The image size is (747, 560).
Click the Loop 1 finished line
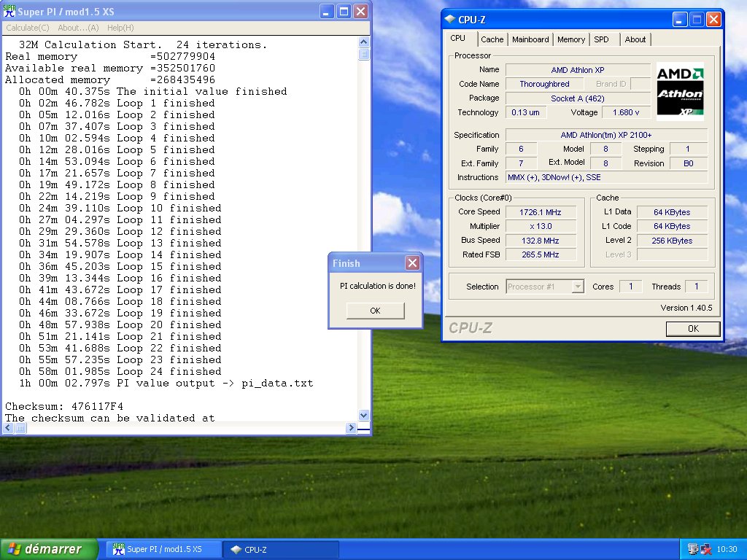point(117,104)
